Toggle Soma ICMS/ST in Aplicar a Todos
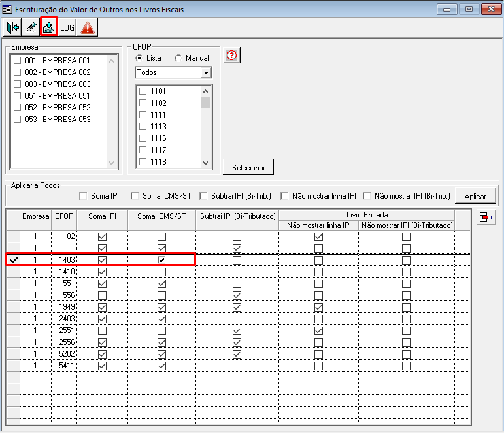The image size is (504, 433). pos(135,196)
